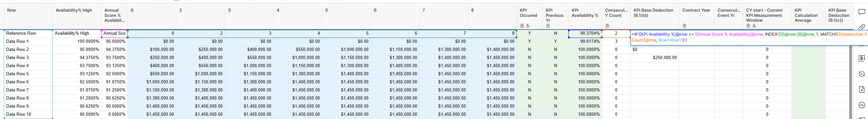Select 0.0000% in Data Row 10

tap(114, 114)
